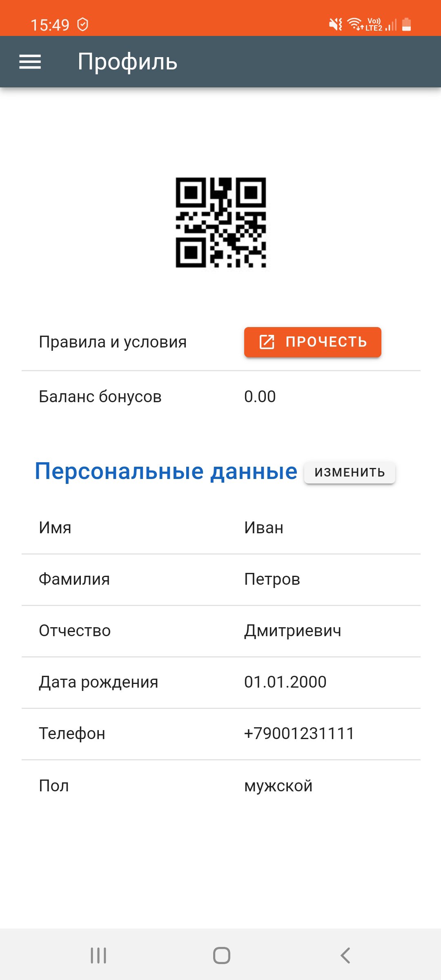The image size is (441, 980).
Task: Select the Фамилия value Петров
Action: point(272,579)
